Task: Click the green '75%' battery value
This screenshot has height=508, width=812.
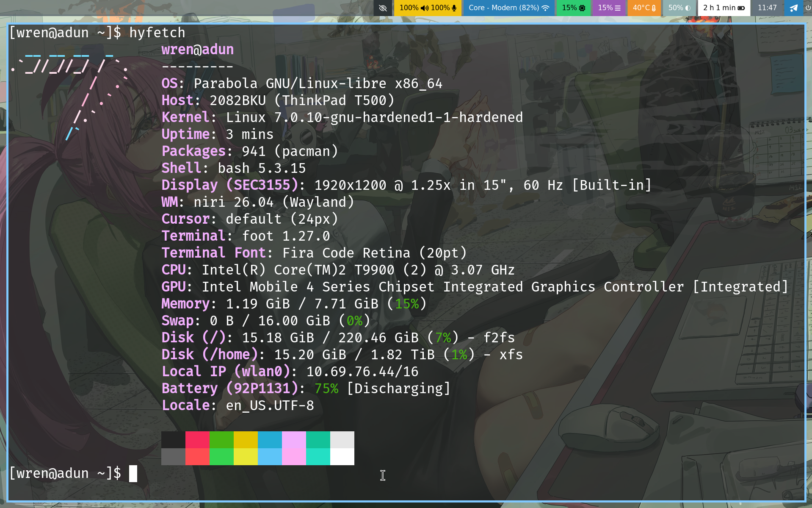Action: tap(326, 389)
